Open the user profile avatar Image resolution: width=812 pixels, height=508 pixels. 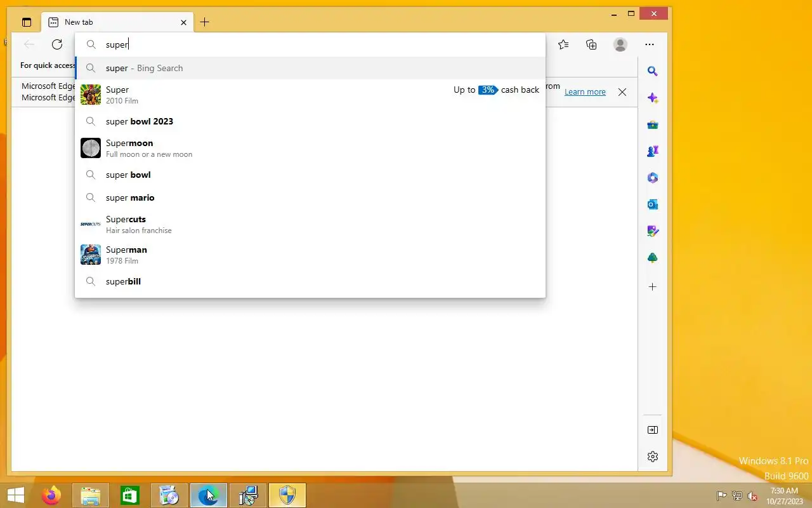[x=620, y=44]
